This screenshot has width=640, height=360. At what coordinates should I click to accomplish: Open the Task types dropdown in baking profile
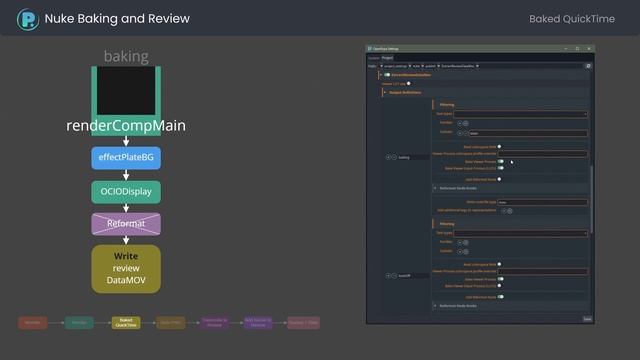(520, 114)
